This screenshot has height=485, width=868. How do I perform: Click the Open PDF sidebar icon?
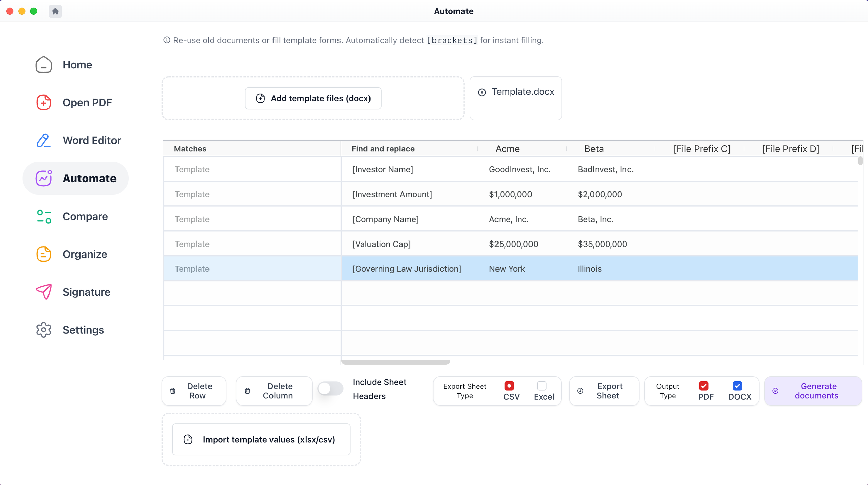pos(43,102)
